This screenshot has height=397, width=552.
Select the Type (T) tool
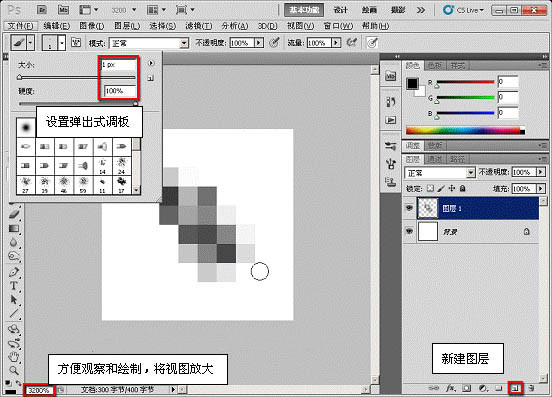click(14, 286)
